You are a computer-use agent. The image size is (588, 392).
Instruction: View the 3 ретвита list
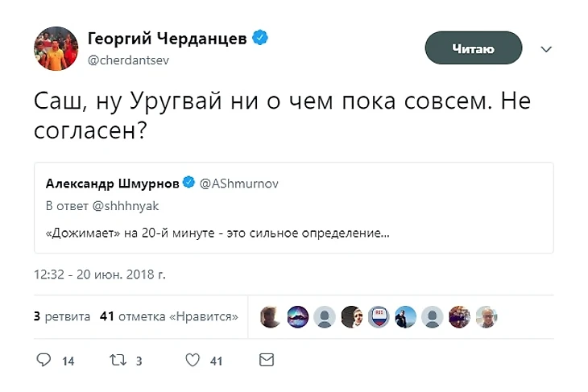tap(62, 316)
